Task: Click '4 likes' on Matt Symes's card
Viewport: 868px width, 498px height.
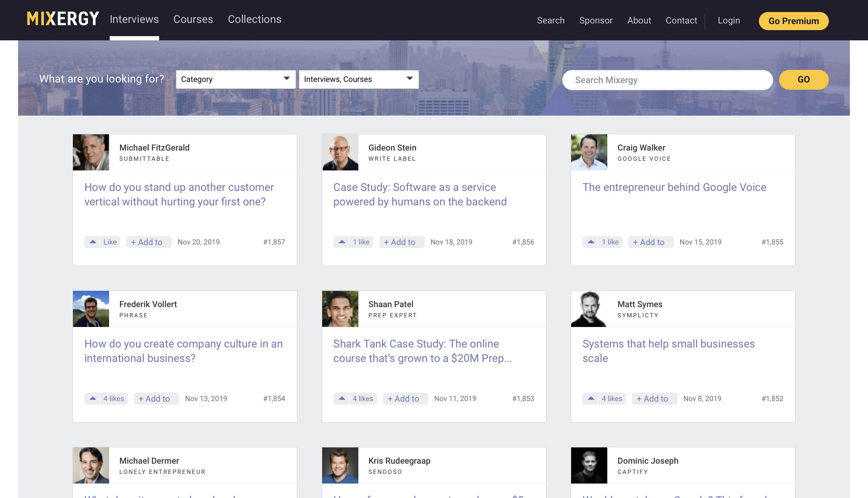Action: [x=612, y=399]
